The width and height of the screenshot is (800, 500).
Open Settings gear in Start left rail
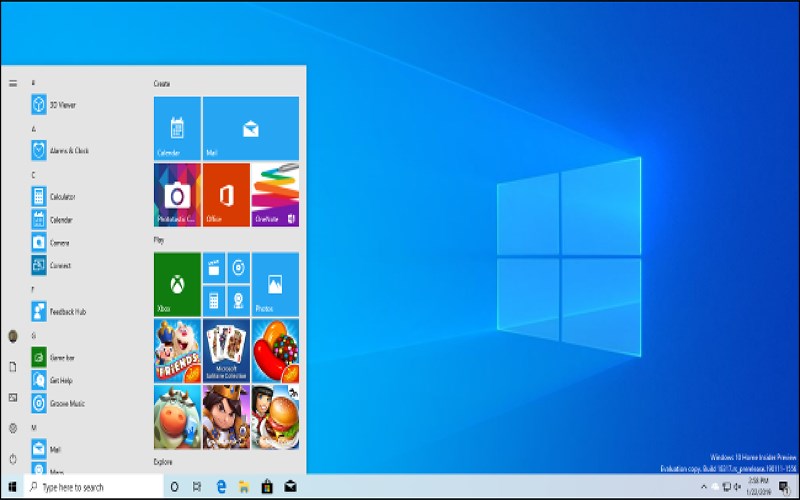(13, 428)
